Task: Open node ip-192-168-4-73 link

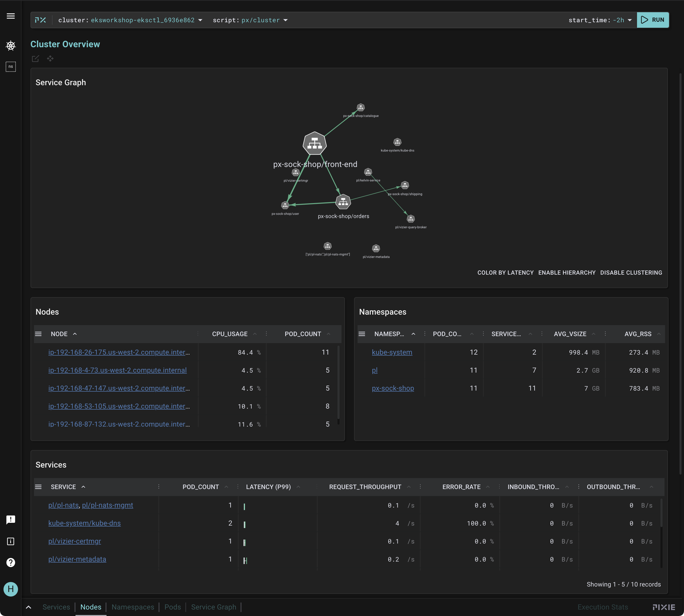Action: [x=117, y=370]
